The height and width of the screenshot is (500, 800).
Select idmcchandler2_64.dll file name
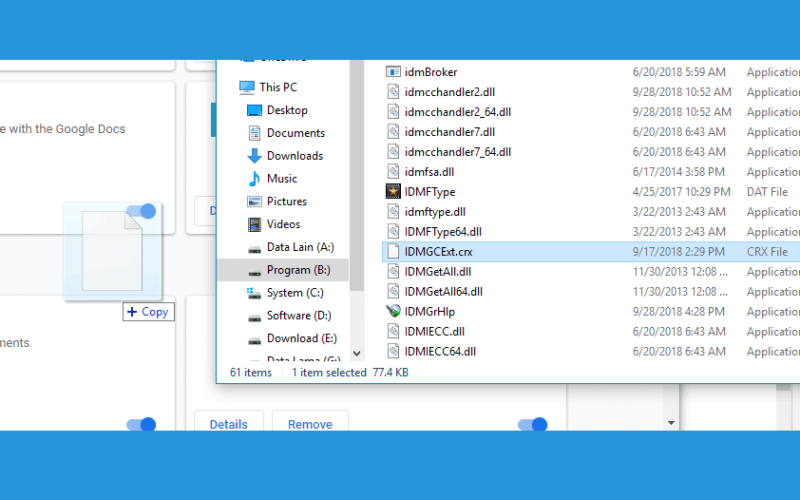point(458,112)
